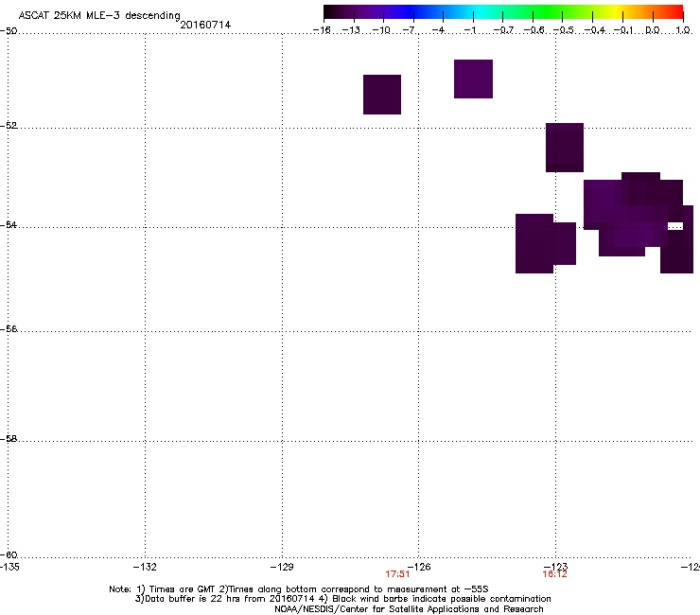The image size is (700, 615).
Task: Click the red 17:51 overpass time
Action: pos(397,574)
